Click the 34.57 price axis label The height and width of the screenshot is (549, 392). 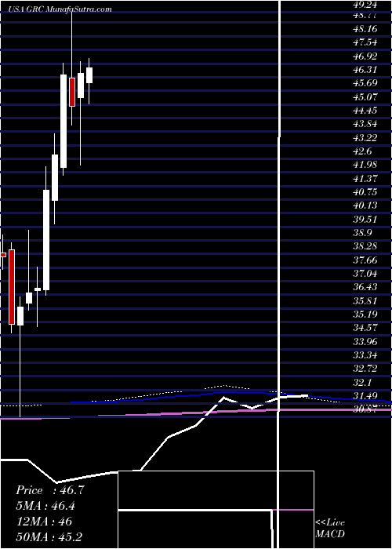click(365, 328)
